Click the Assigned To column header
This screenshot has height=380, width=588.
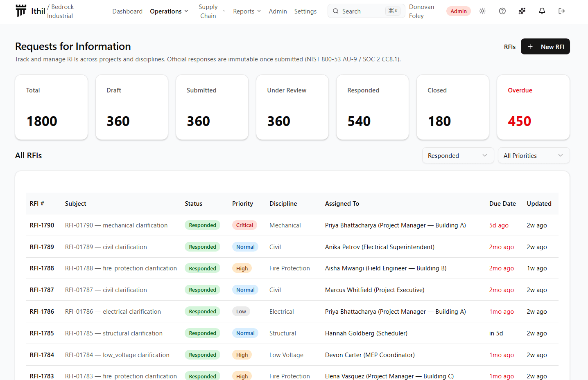point(342,204)
